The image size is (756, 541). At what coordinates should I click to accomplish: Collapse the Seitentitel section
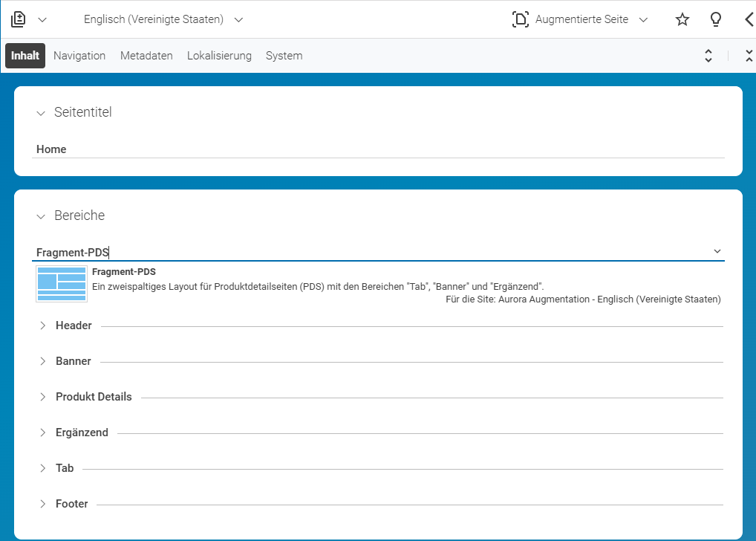coord(41,113)
